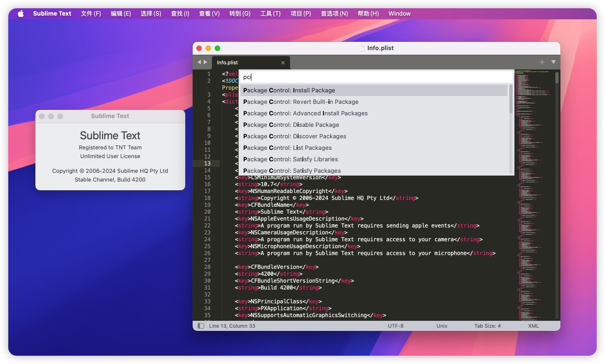
Task: Choose Package Control: Discover Packages
Action: tap(374, 136)
